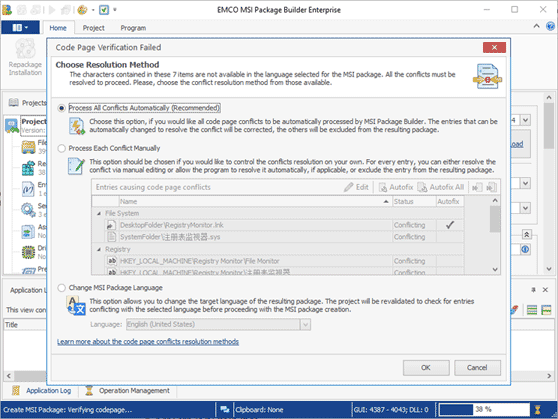Open the help icon in the ribbon corner

coord(550,26)
